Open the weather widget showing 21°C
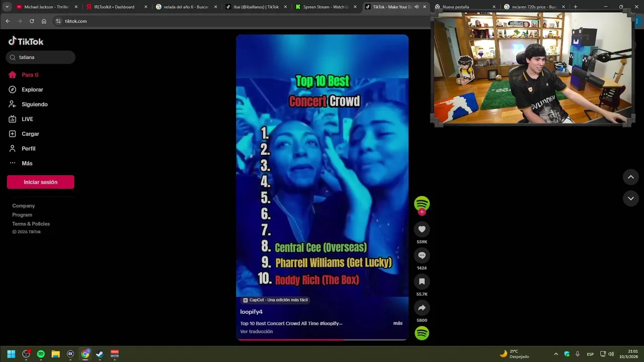644x362 pixels. pos(514,354)
